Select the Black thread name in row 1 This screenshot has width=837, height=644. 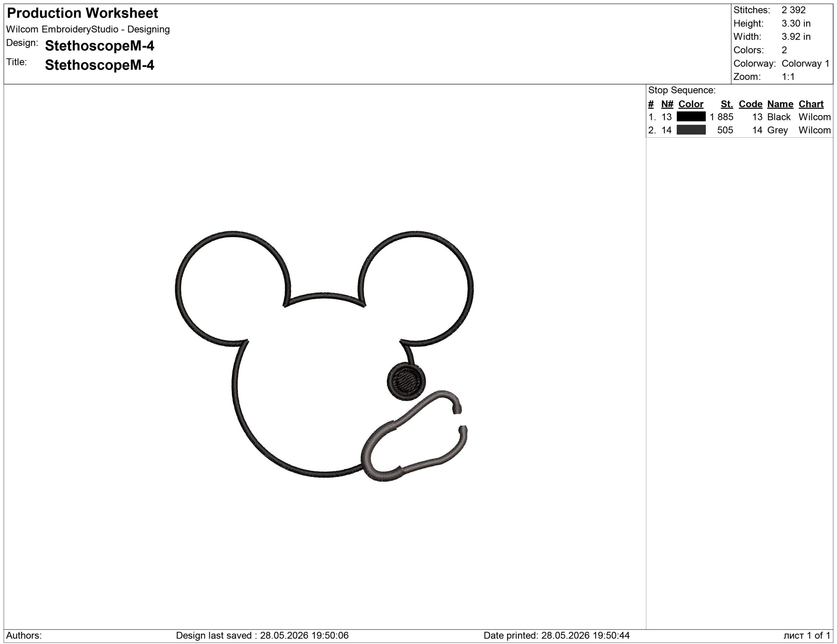pos(779,117)
